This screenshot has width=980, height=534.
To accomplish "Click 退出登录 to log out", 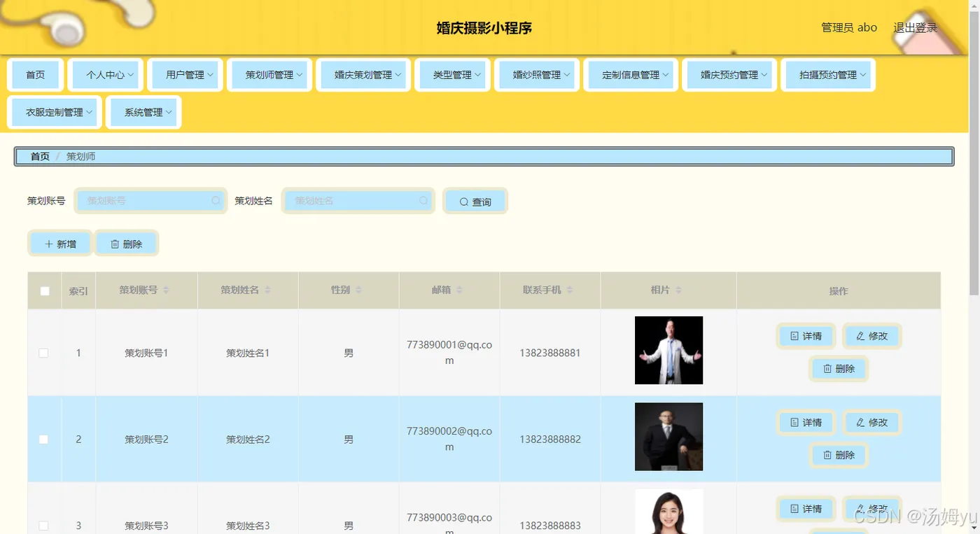I will 915,28.
